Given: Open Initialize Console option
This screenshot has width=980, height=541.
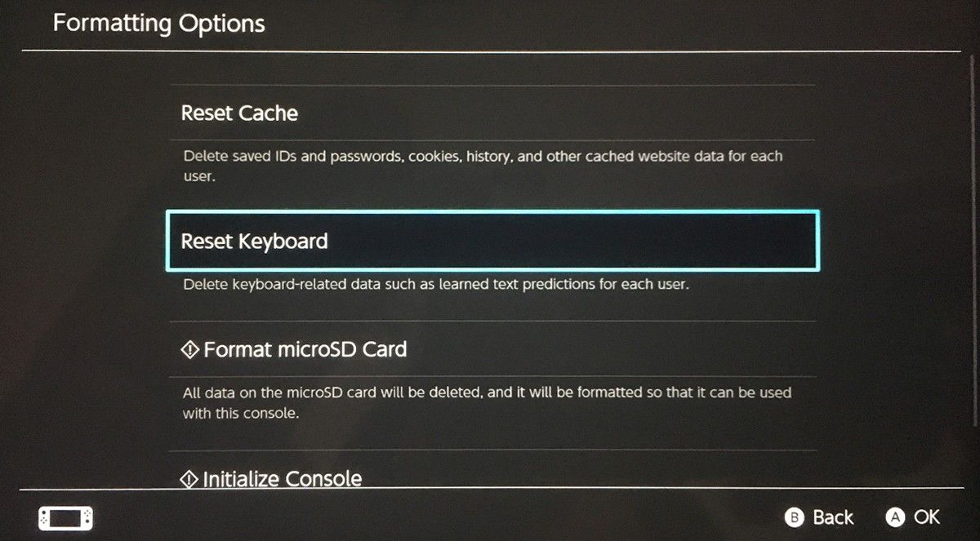Looking at the screenshot, I should click(x=282, y=478).
